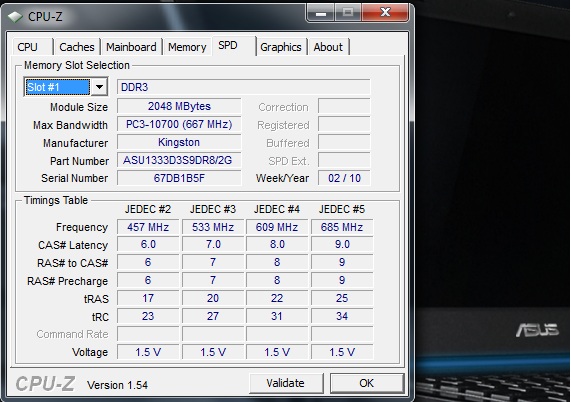Click the ASUS logo on the wallpaper
The width and height of the screenshot is (571, 402).
point(537,330)
